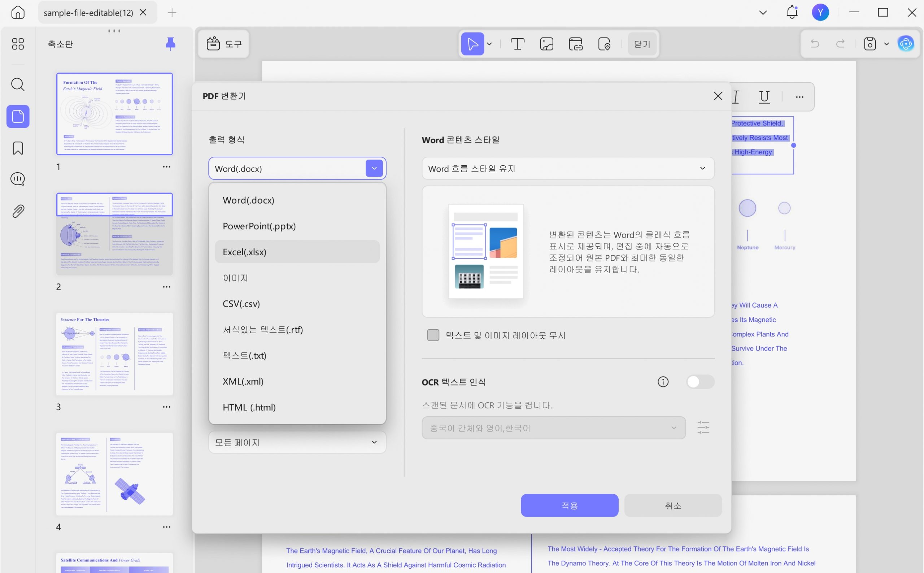Choose the text editing tool
This screenshot has width=924, height=573.
pyautogui.click(x=518, y=44)
